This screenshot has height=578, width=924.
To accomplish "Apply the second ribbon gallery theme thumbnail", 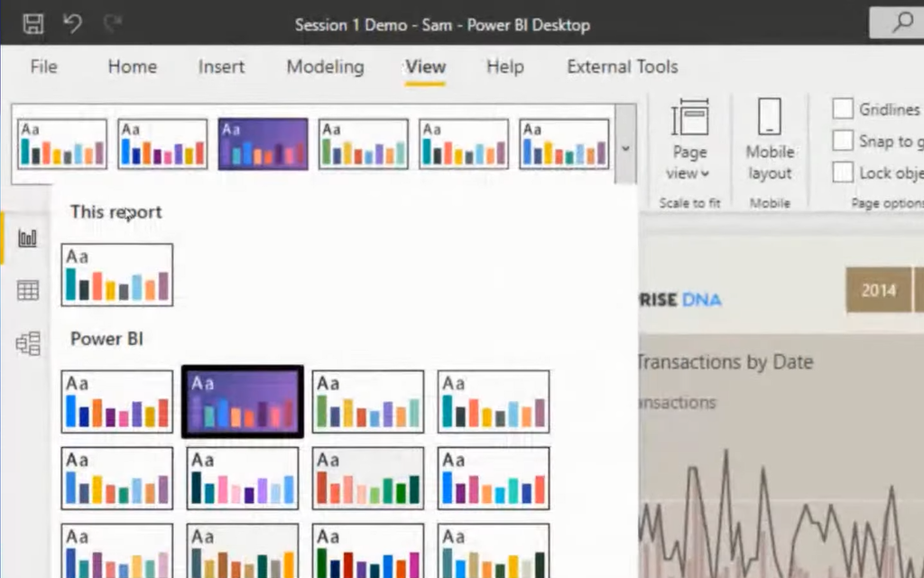I will click(162, 144).
